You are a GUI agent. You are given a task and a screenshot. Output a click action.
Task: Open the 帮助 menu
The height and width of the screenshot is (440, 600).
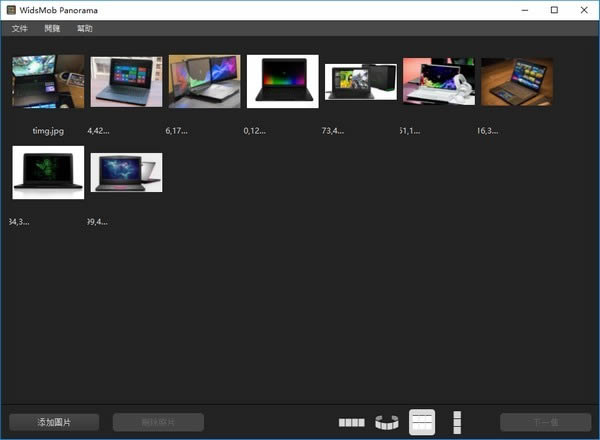pos(85,28)
